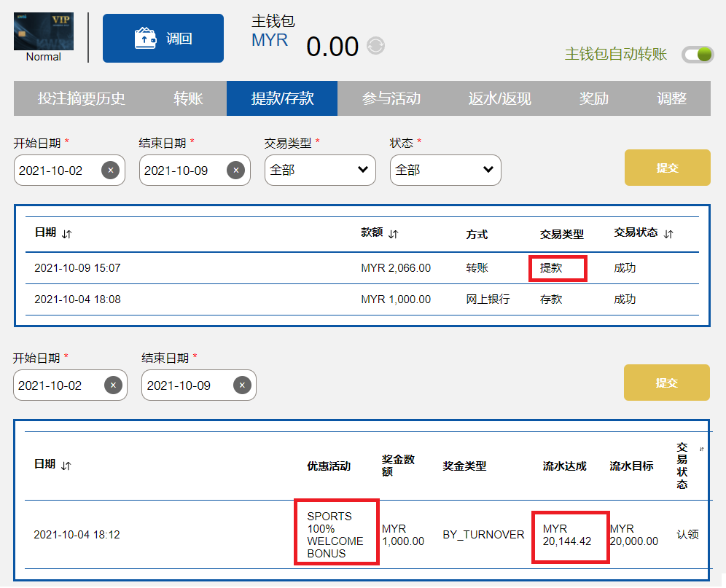Sort transactions by 日期 sort arrows
Viewport: 726px width, 588px height.
tap(67, 234)
